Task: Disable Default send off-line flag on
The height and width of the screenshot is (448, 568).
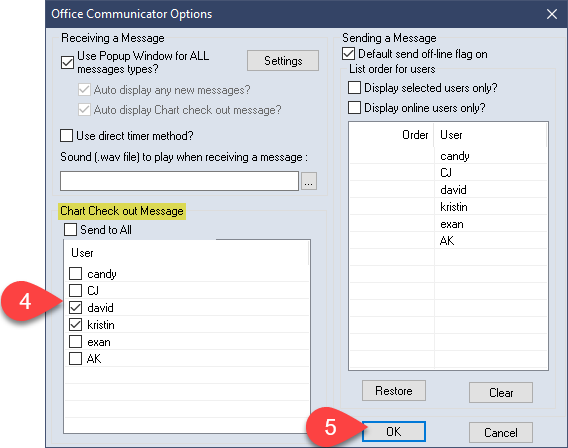Action: tap(348, 54)
